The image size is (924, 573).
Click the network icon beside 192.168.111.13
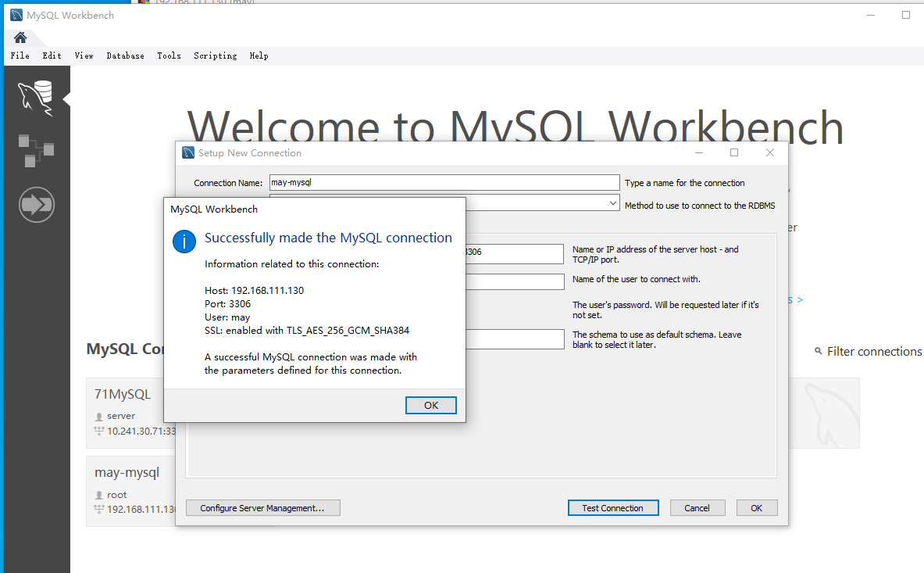click(99, 509)
